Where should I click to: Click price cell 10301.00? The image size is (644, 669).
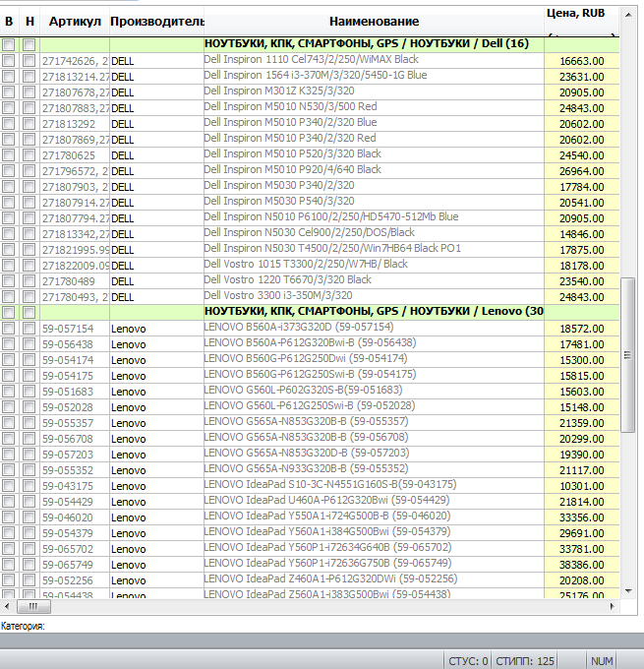(x=582, y=486)
